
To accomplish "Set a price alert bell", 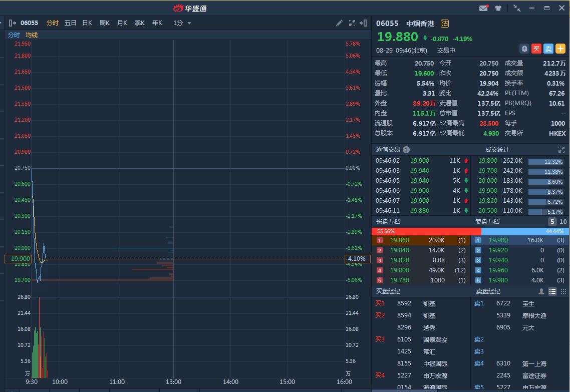I will tap(524, 49).
